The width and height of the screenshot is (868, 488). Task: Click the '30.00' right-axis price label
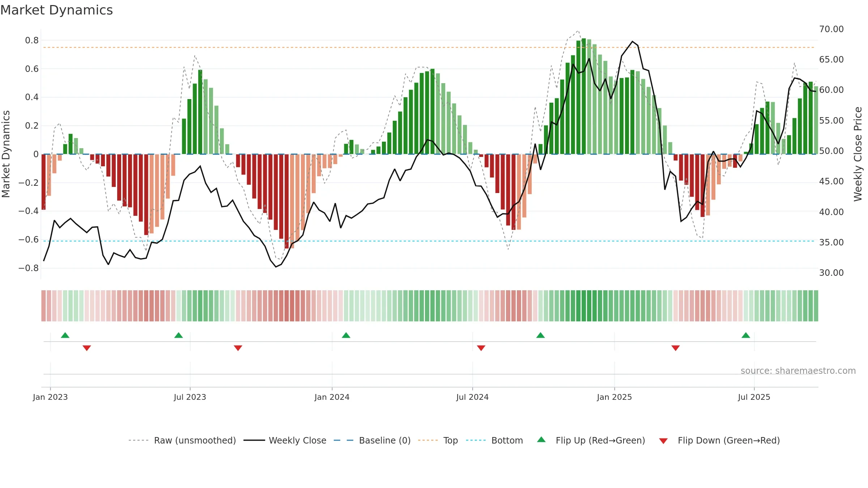pyautogui.click(x=831, y=273)
